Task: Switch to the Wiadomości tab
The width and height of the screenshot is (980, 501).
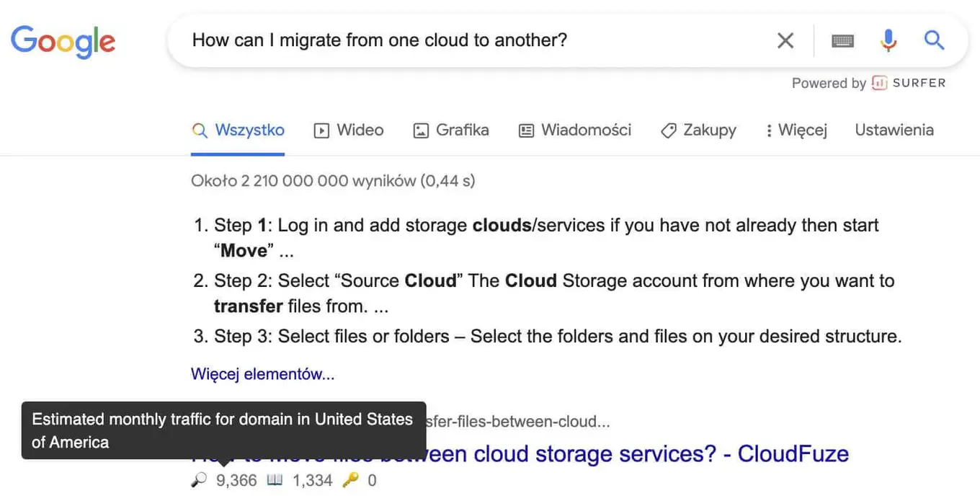Action: tap(574, 130)
